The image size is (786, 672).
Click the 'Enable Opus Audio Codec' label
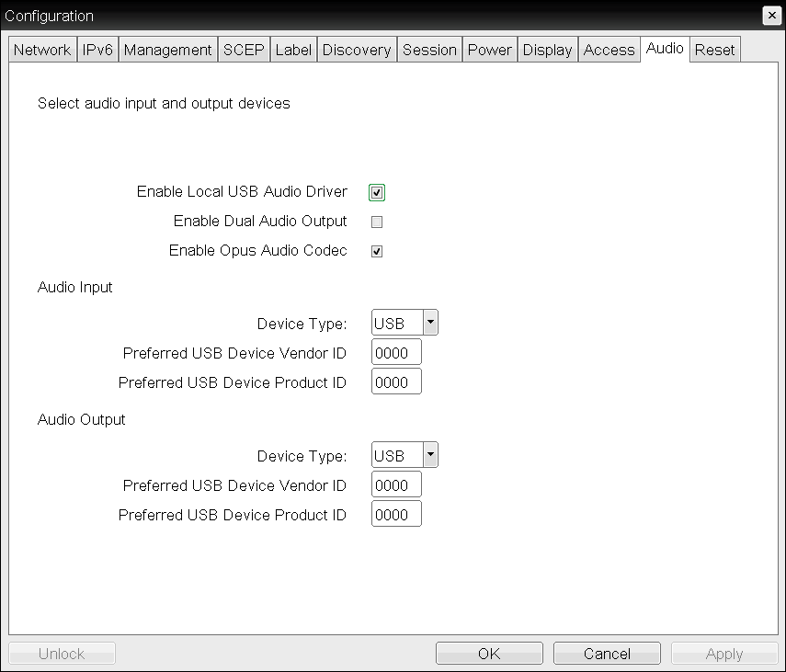[x=258, y=251]
